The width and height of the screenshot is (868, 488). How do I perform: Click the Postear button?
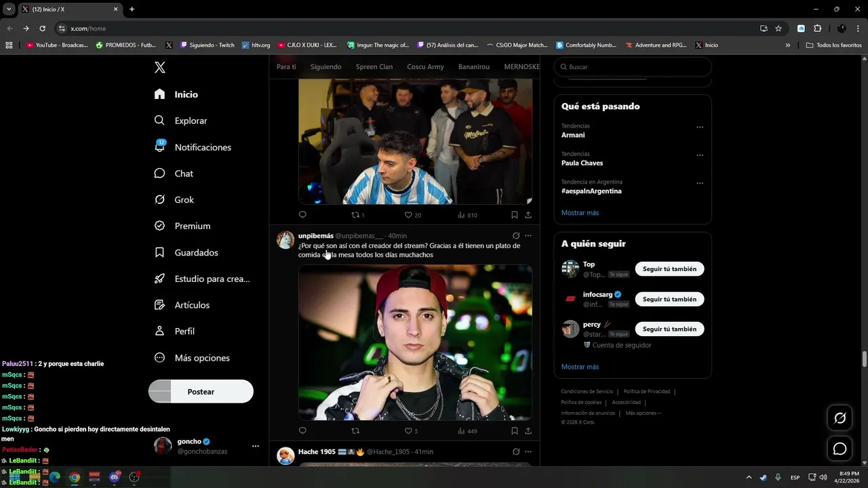coord(201,392)
